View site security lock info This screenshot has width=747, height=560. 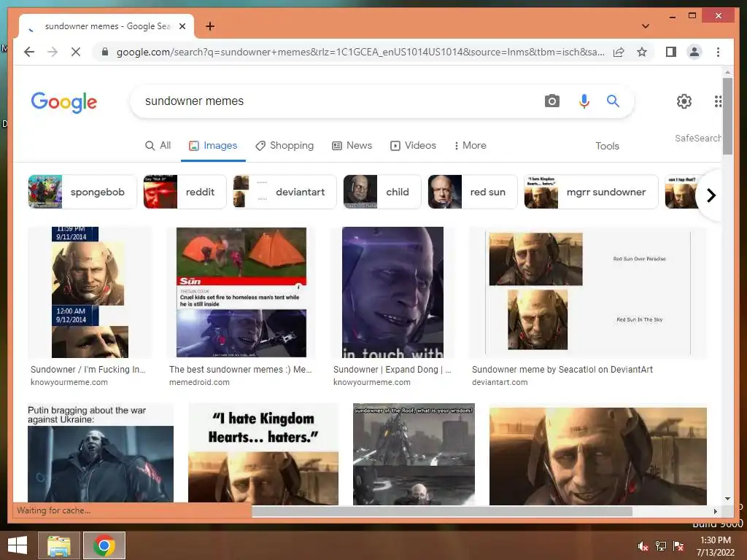pos(105,52)
